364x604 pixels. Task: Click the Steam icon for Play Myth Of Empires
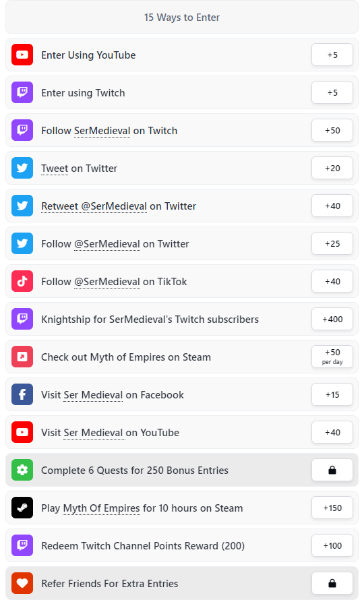click(22, 508)
